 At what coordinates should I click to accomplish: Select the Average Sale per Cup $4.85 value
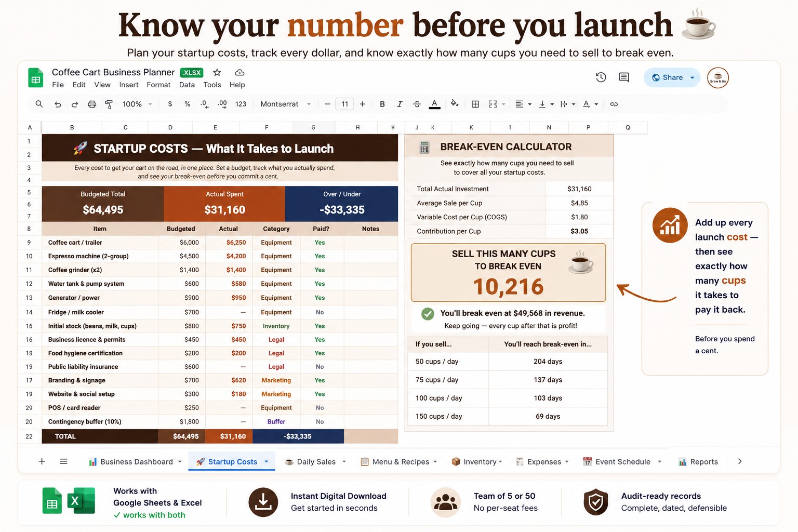579,203
